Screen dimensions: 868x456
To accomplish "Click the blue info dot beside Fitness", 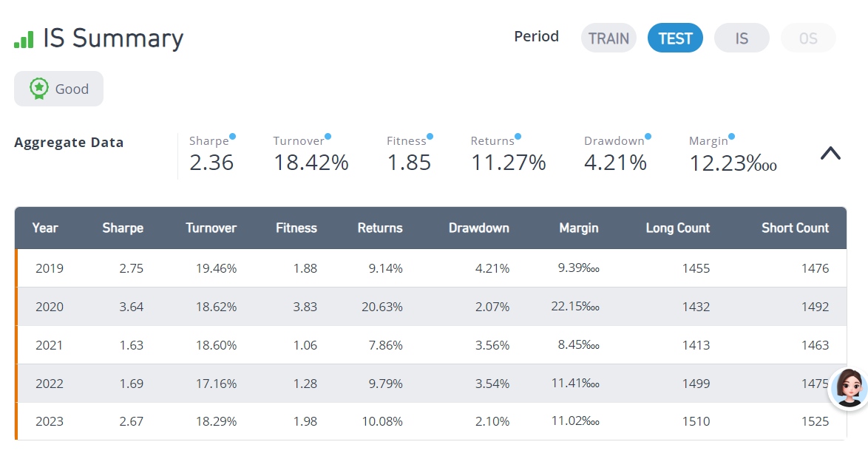I will point(430,136).
